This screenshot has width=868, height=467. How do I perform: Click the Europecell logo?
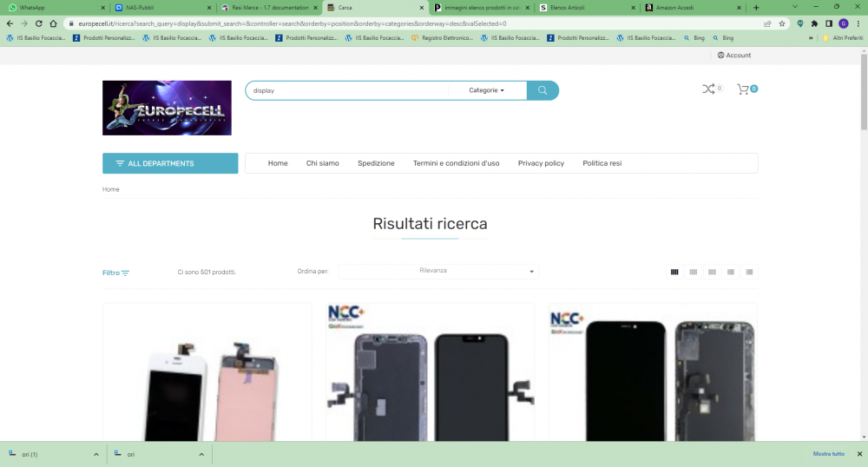pos(167,108)
